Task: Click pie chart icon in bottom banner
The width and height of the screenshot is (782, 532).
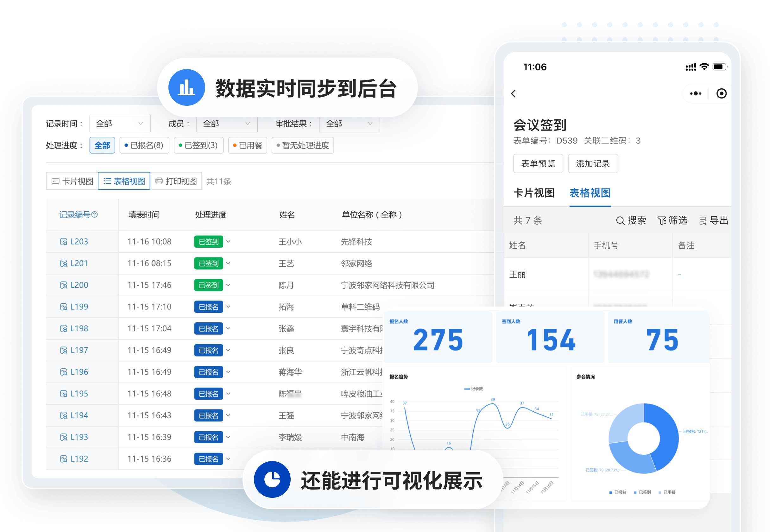Action: pyautogui.click(x=272, y=479)
